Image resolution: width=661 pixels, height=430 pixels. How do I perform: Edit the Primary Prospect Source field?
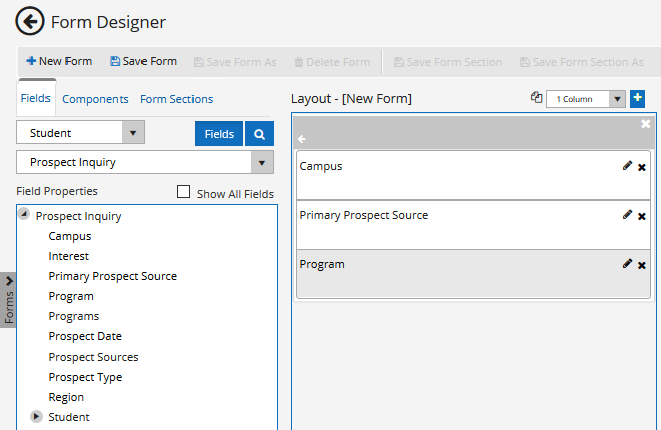click(627, 215)
